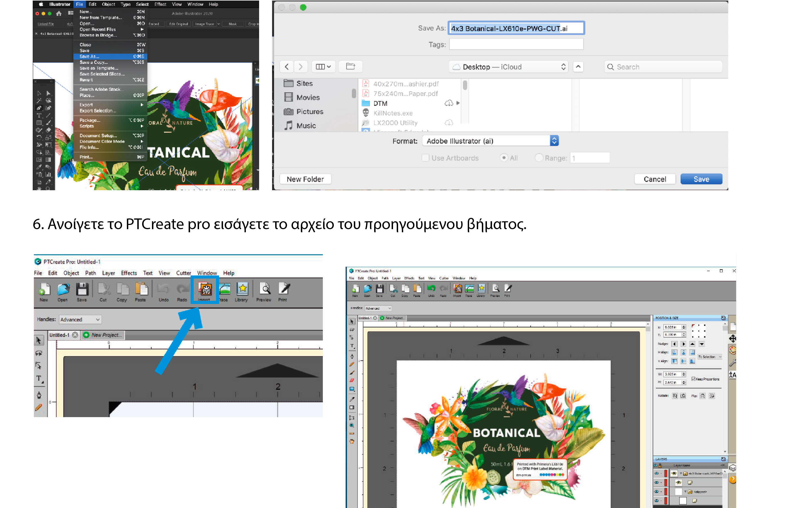Click H Align center icon
Viewport: 812px width, 508px height.
[683, 352]
